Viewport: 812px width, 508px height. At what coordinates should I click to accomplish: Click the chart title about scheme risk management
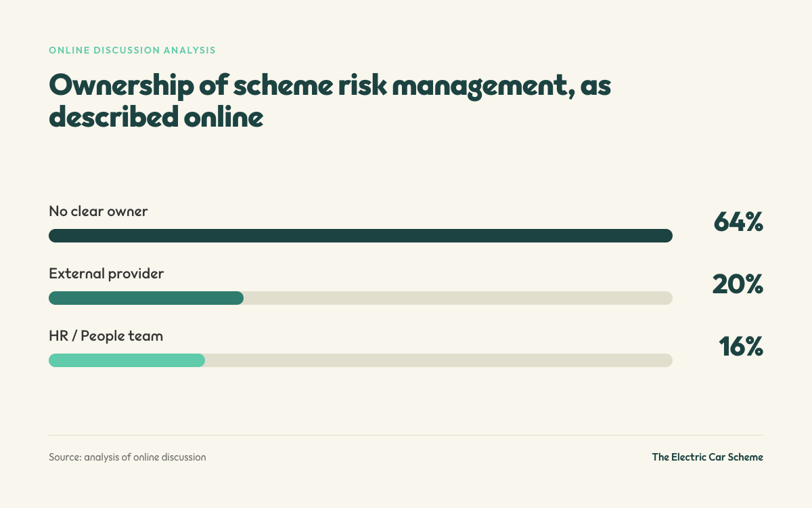click(x=330, y=102)
